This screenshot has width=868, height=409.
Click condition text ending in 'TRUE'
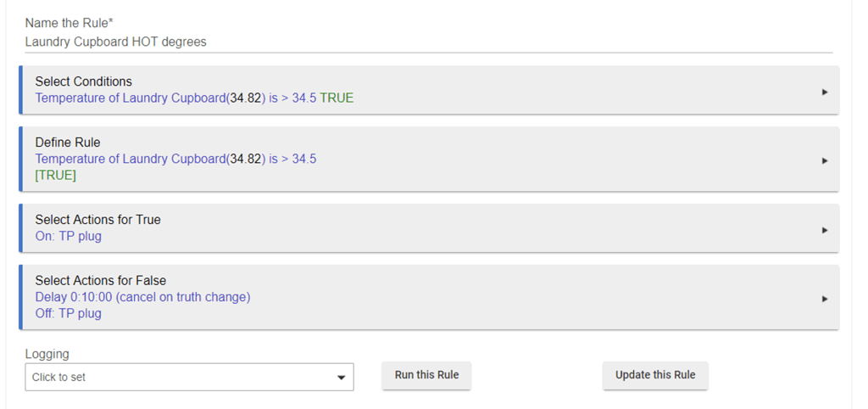pyautogui.click(x=194, y=98)
